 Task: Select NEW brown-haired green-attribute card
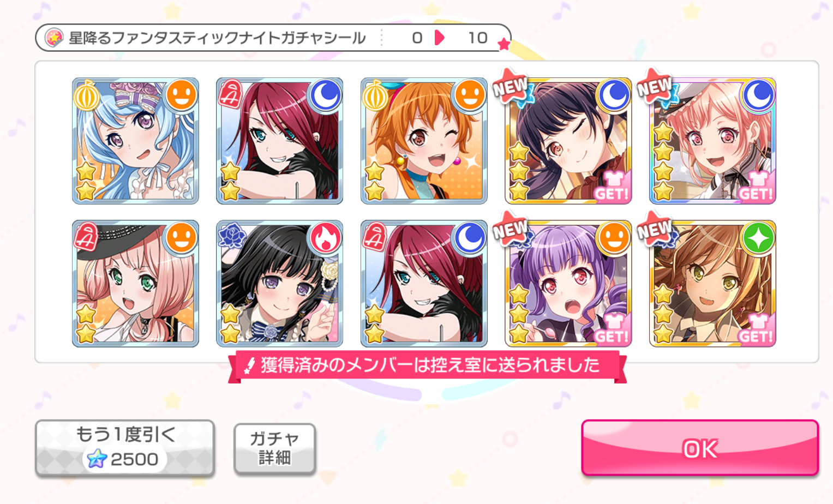712,283
